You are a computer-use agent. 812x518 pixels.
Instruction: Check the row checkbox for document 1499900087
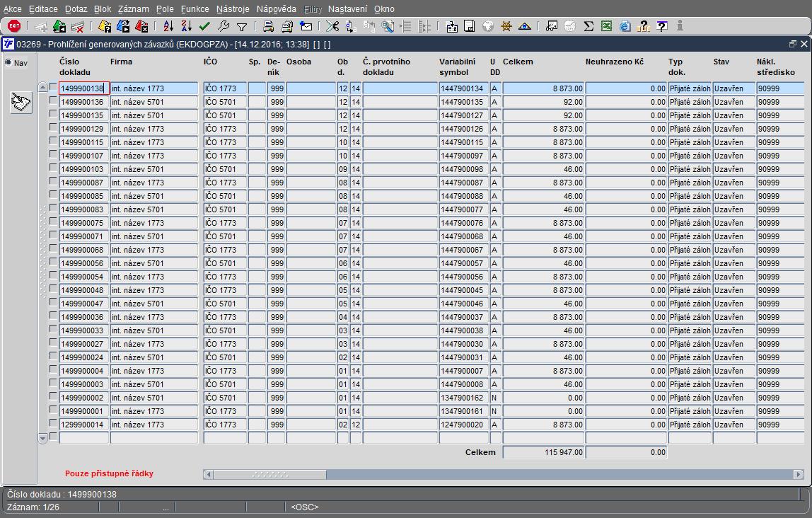pyautogui.click(x=53, y=181)
